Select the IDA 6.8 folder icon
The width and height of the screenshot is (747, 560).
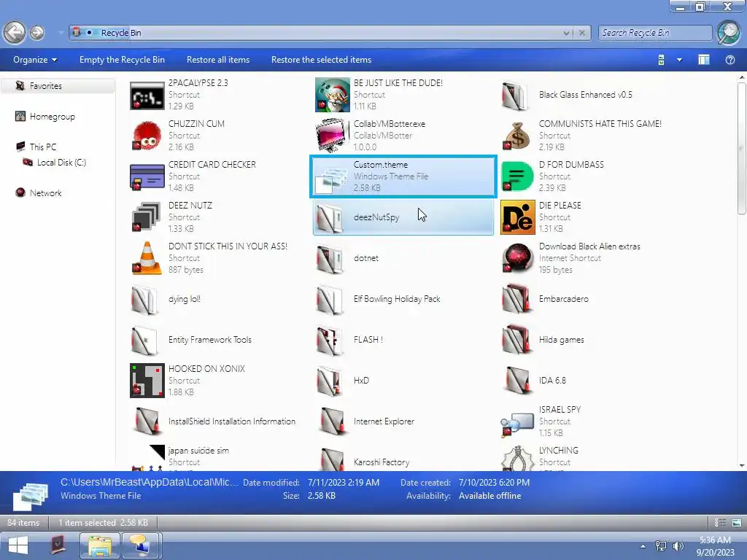coord(518,381)
